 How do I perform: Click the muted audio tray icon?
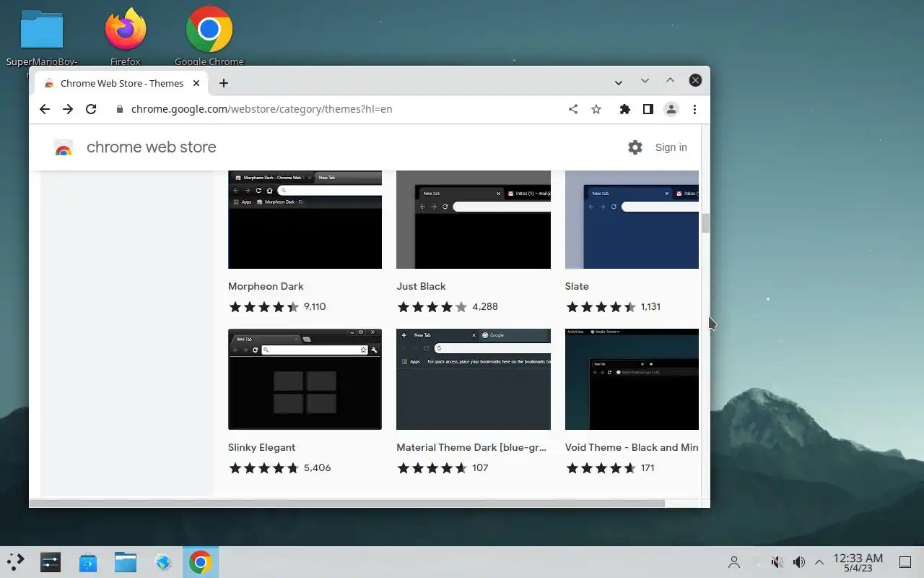(x=777, y=562)
